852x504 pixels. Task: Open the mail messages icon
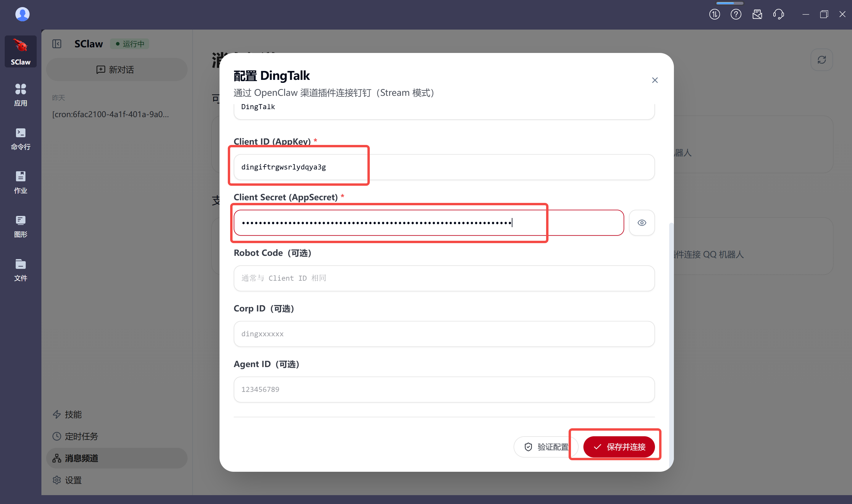click(x=757, y=14)
